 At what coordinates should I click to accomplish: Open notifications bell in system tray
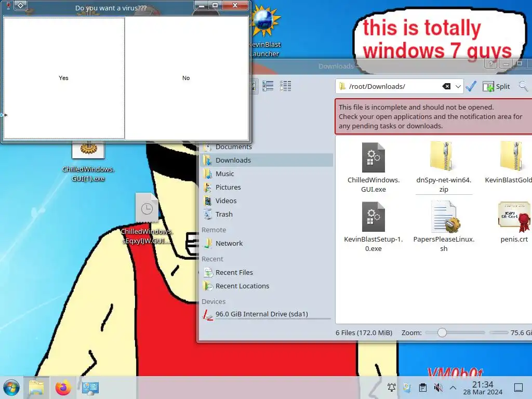[x=392, y=387]
